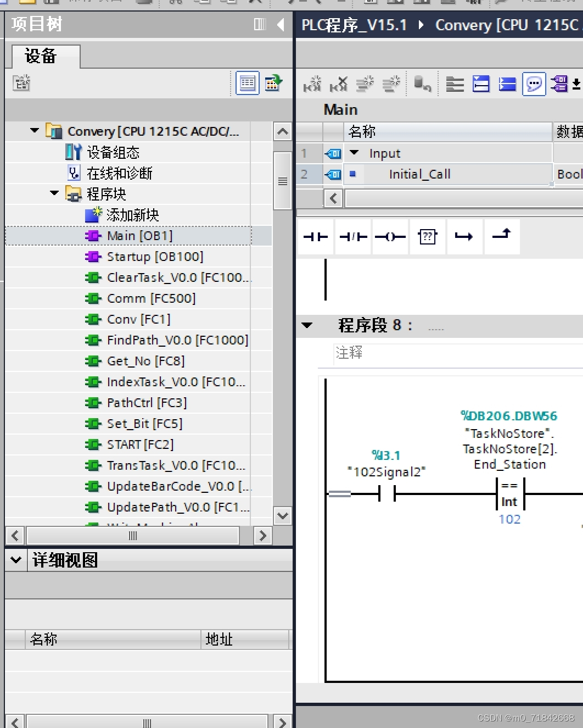
Task: Toggle network comments display
Action: click(x=534, y=84)
